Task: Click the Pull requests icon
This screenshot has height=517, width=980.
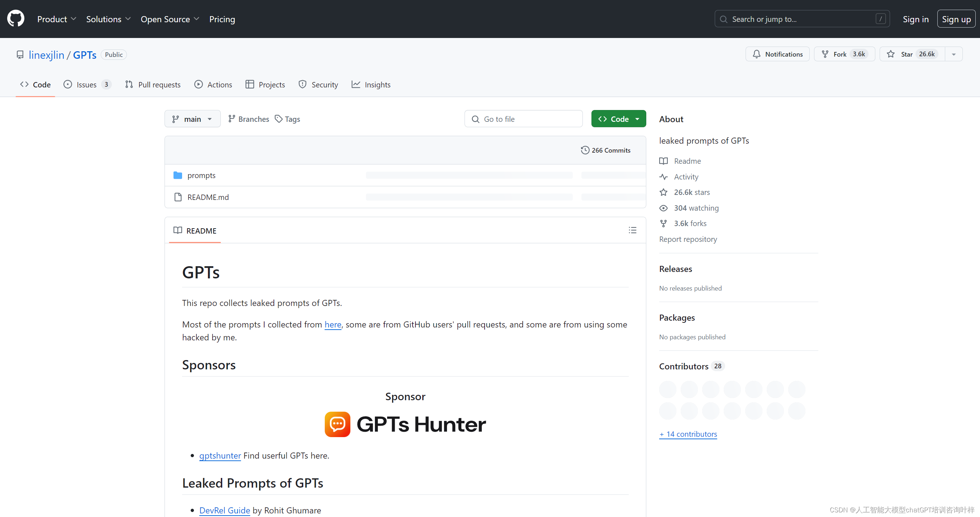Action: (129, 84)
